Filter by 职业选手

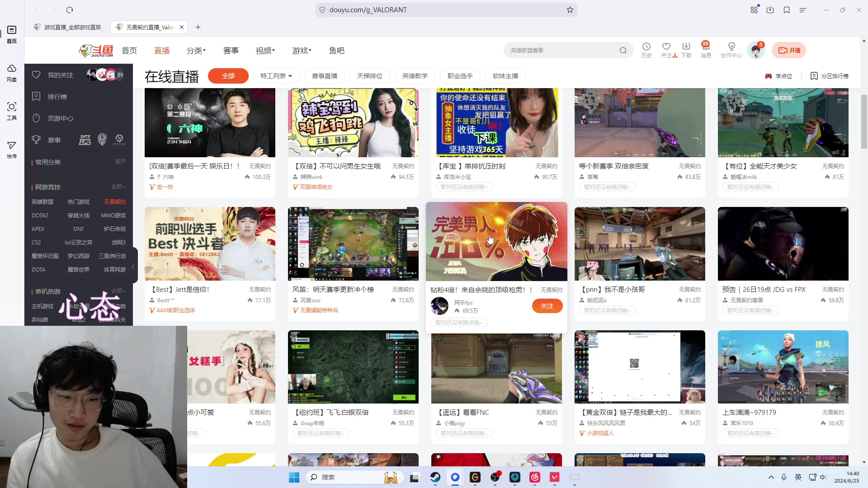pos(460,76)
